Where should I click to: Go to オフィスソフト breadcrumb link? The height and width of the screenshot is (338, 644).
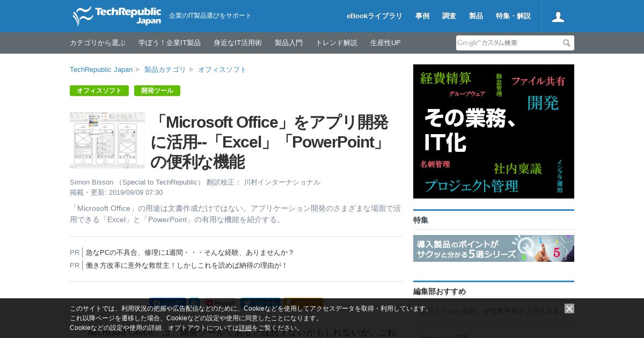click(222, 70)
